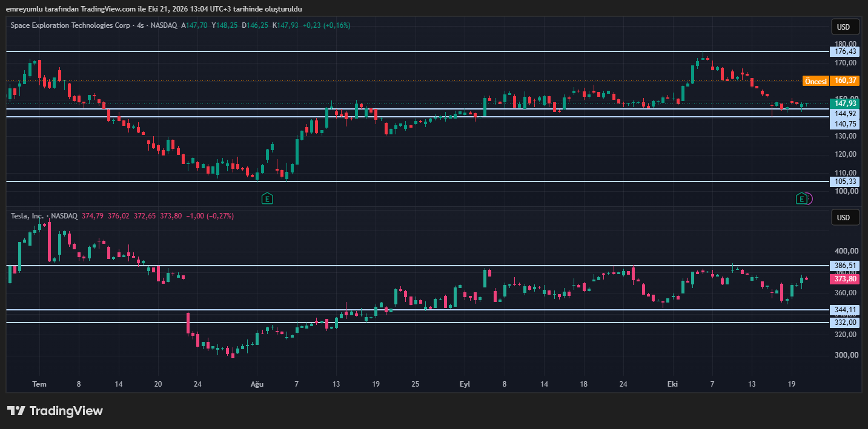
Task: Click the Ağu month label on time axis
Action: pos(257,384)
